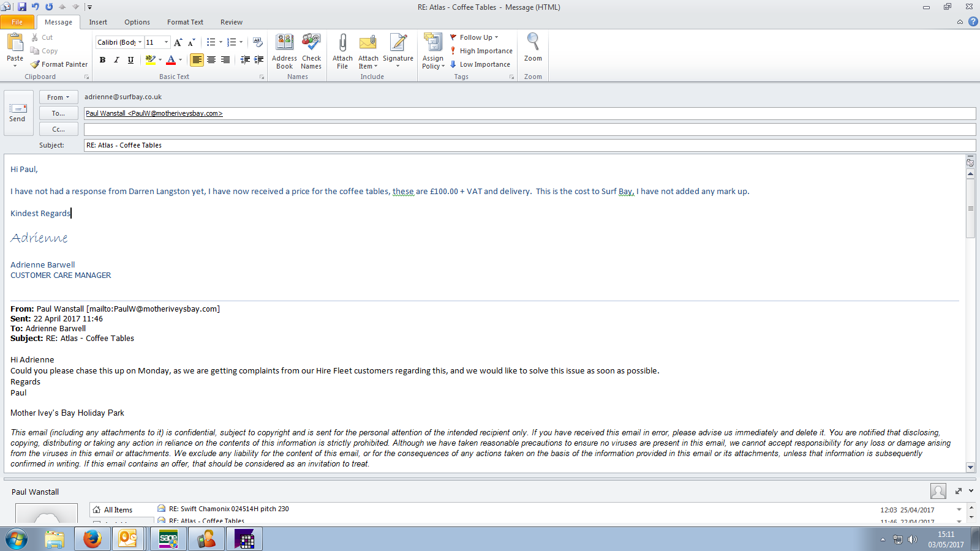
Task: Select the Format Painter tool
Action: [59, 64]
